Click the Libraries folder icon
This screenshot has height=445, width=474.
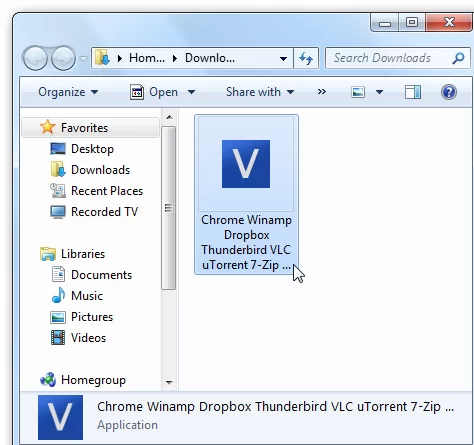48,254
